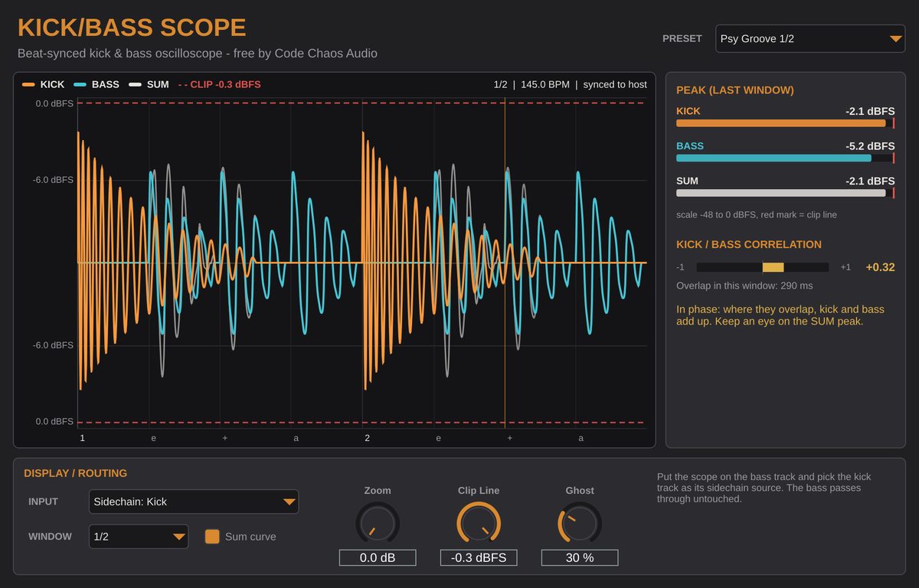Click beat marker 1 on the scope timeline
Image resolution: width=919 pixels, height=588 pixels.
(82, 438)
